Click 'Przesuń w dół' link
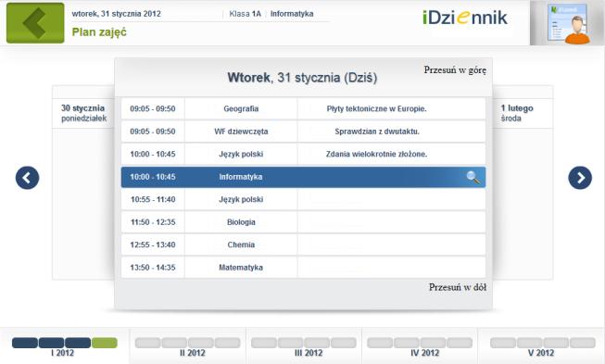 tap(458, 287)
